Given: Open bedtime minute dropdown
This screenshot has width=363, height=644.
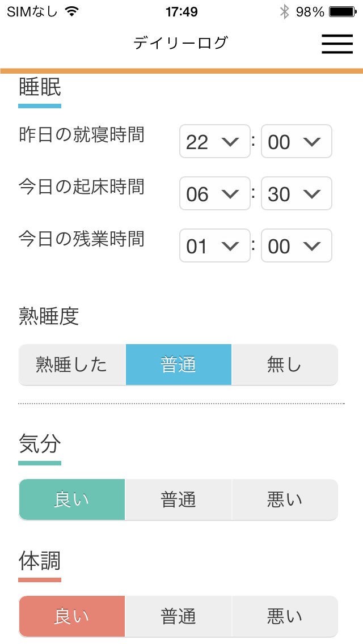Looking at the screenshot, I should pyautogui.click(x=296, y=142).
